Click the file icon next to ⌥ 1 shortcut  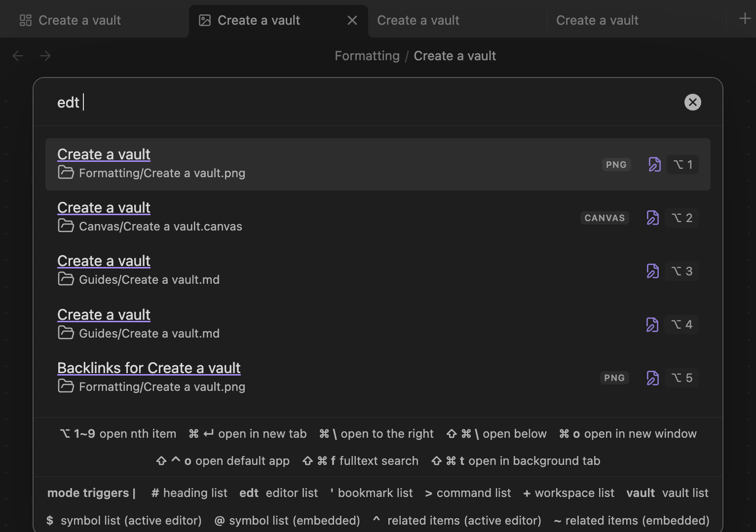coord(654,164)
